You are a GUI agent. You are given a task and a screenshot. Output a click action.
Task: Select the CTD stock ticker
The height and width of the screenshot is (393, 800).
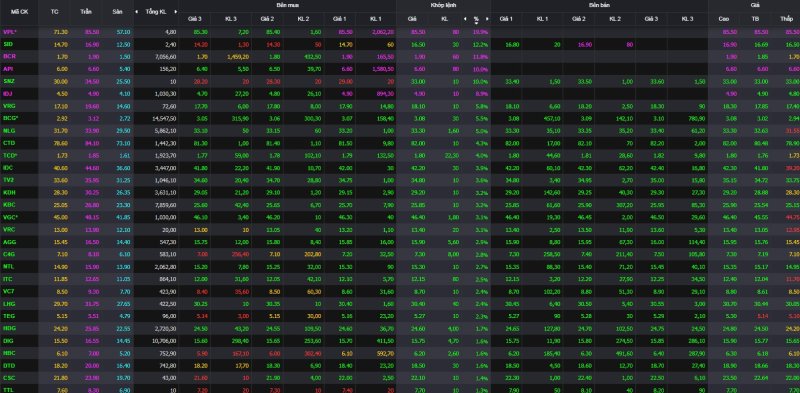click(x=9, y=143)
